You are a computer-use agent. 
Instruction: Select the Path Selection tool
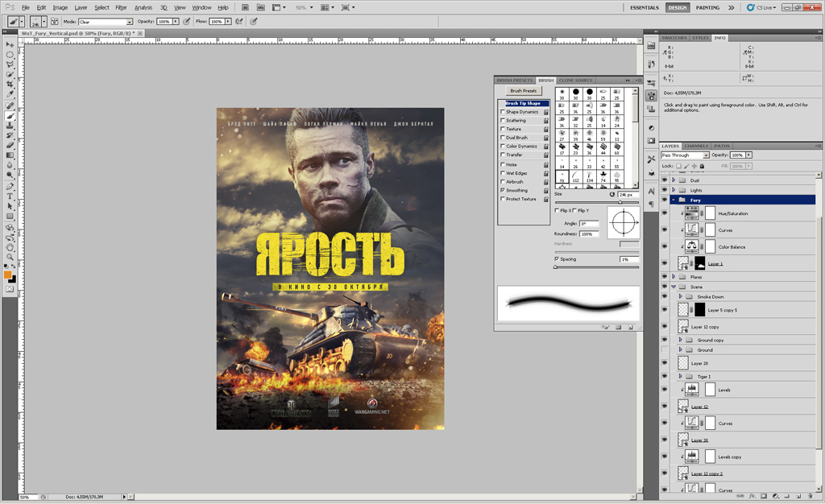click(10, 207)
